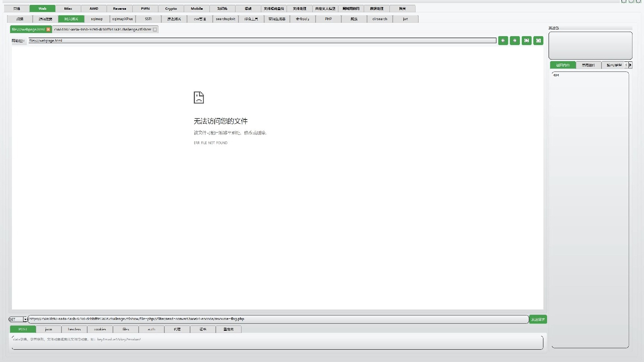The height and width of the screenshot is (362, 644).
Task: Open the PWN top tab
Action: pyautogui.click(x=145, y=9)
